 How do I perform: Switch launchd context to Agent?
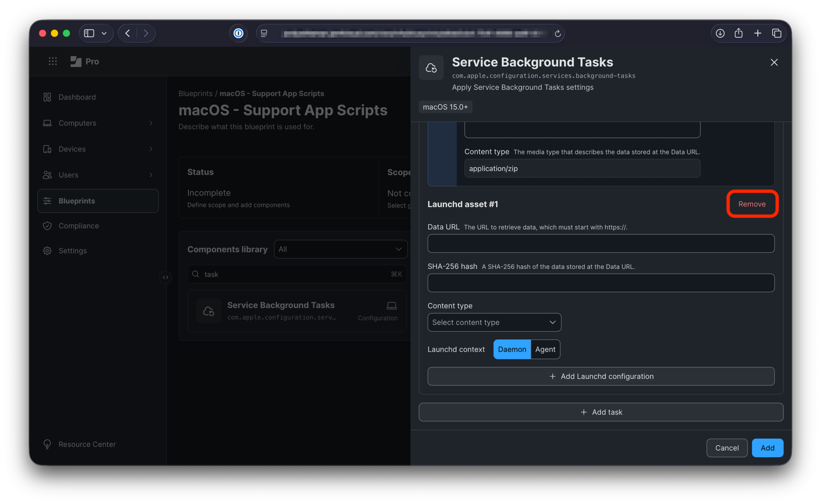click(545, 350)
